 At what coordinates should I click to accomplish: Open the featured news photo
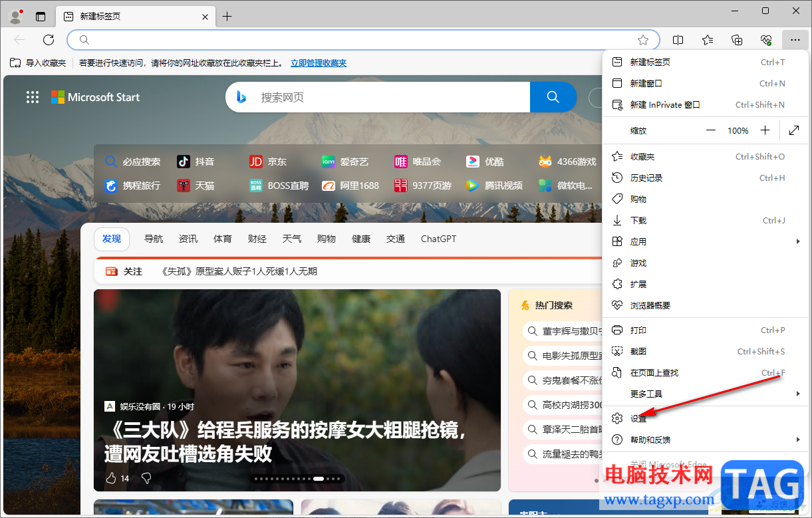pyautogui.click(x=297, y=390)
